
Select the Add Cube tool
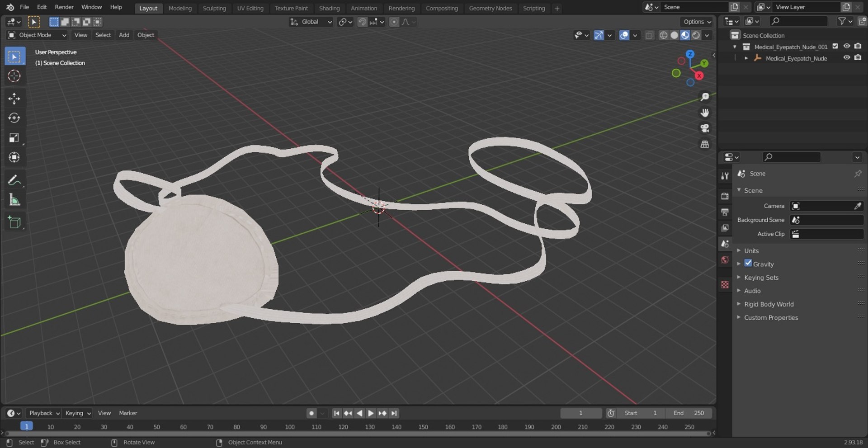tap(14, 222)
